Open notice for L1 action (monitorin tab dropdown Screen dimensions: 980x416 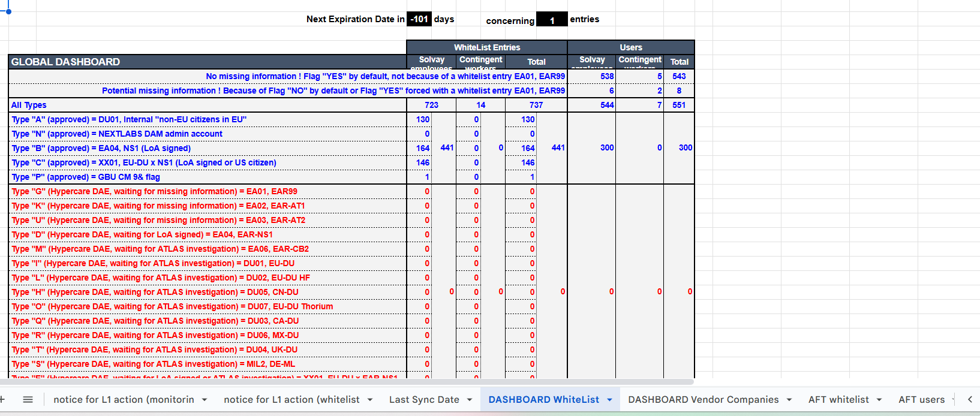205,400
